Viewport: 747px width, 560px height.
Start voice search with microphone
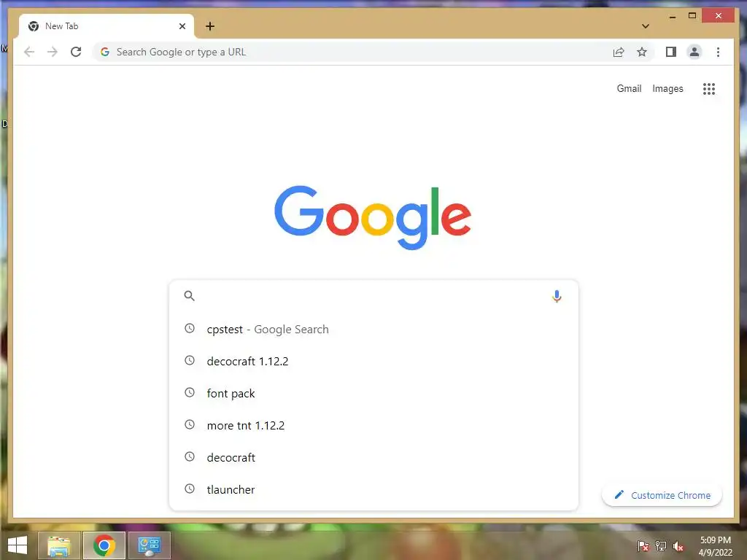tap(557, 296)
